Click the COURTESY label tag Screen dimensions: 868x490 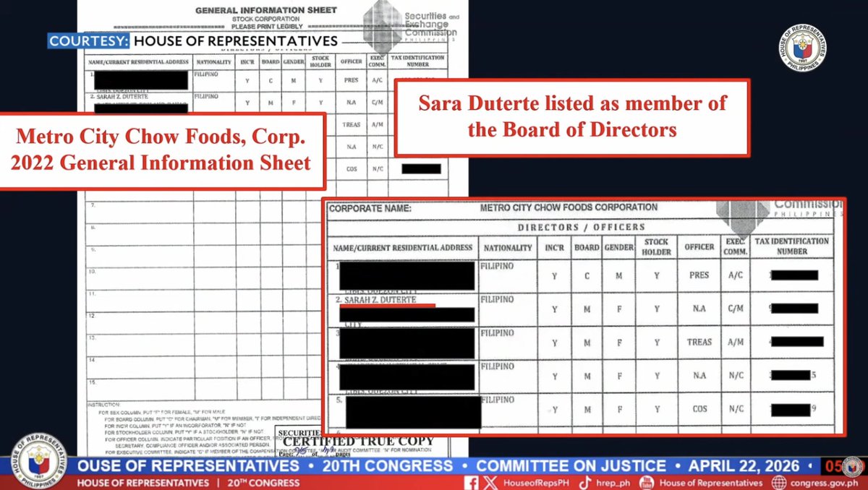(x=88, y=41)
